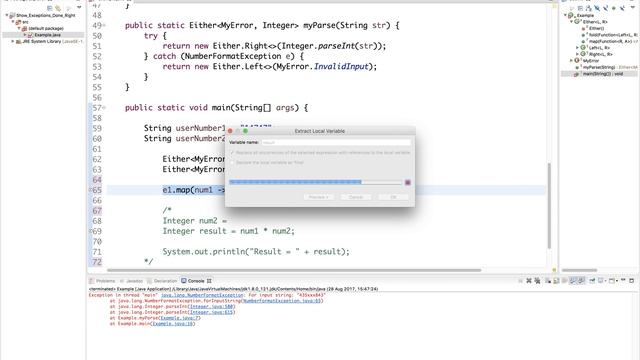Click the refactoring progress bar
The width and height of the screenshot is (640, 360).
(x=316, y=182)
